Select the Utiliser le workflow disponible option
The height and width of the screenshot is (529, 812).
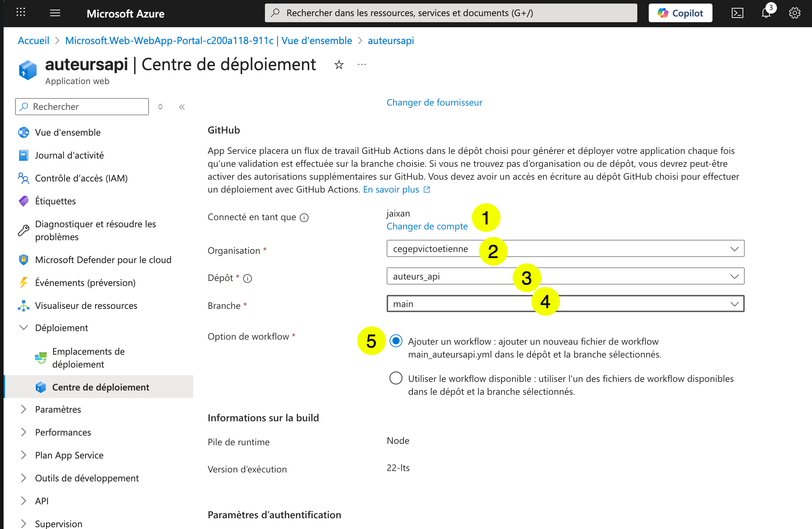tap(395, 378)
